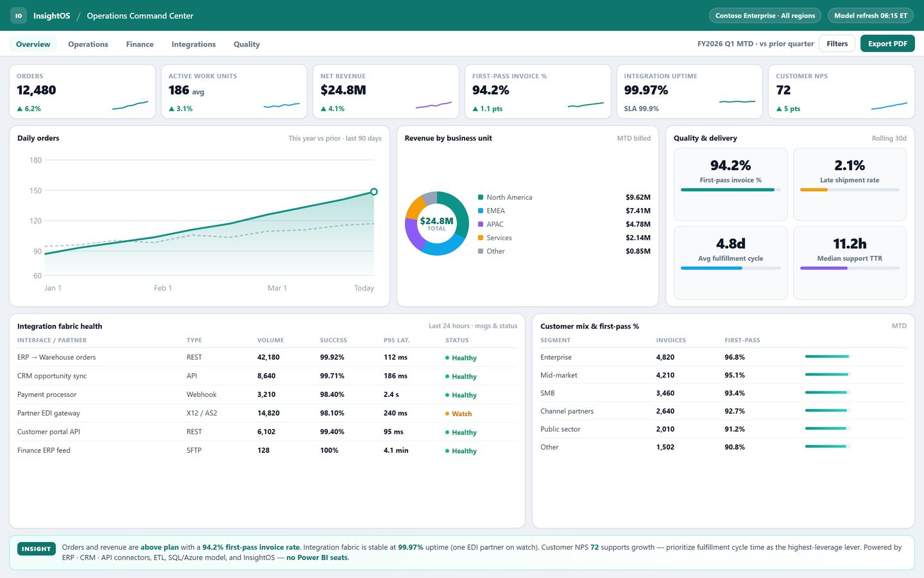924x578 pixels.
Task: Click the Contoso Enterprise · All regions pill
Action: [765, 15]
